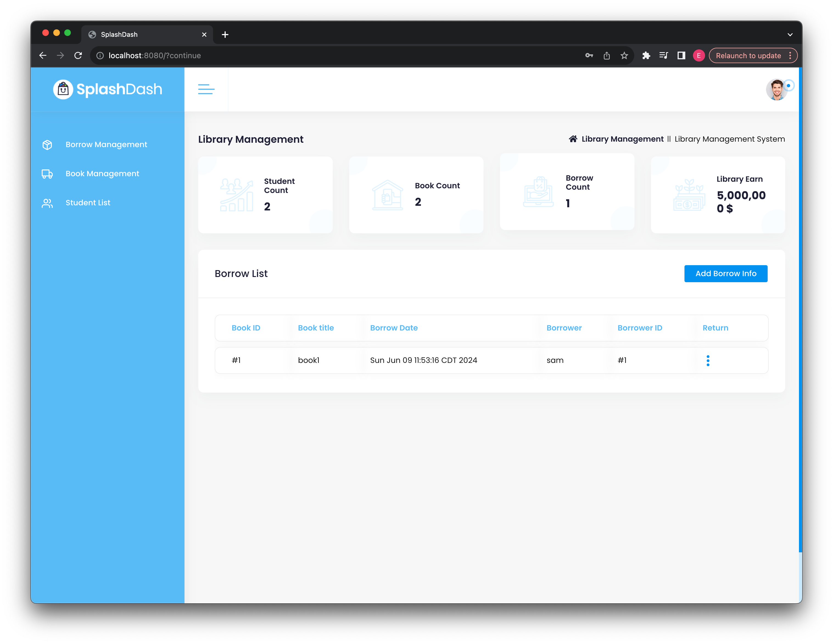Click the SplashDash shopping bag logo

[x=63, y=89]
